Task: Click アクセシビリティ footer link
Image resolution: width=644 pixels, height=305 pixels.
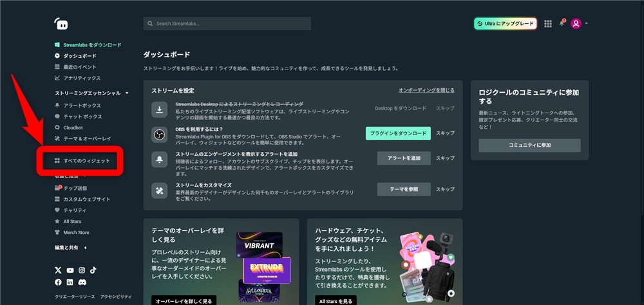Action: coord(116,297)
